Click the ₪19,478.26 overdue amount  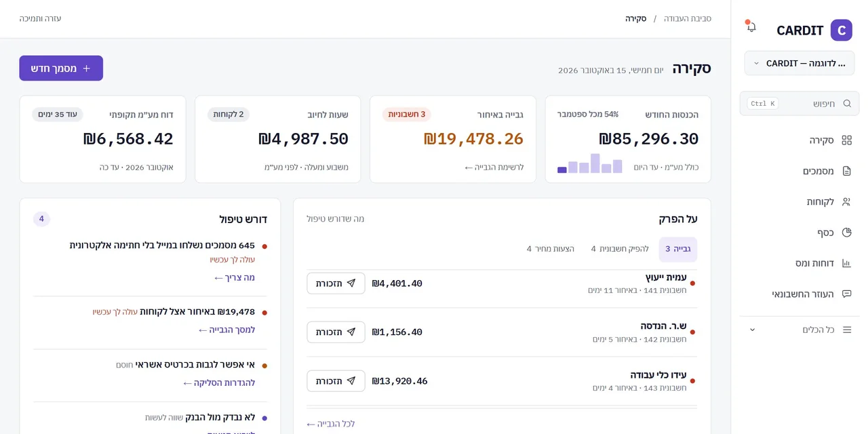tap(474, 139)
